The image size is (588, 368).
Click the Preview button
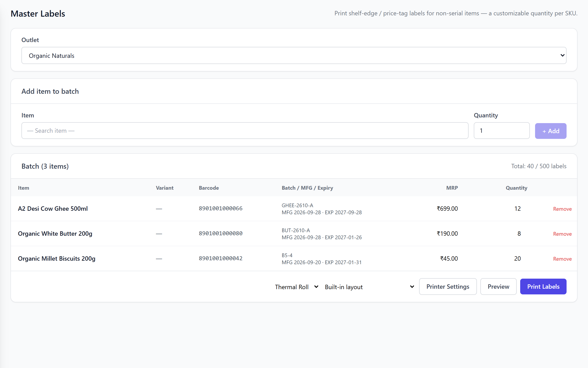[498, 287]
